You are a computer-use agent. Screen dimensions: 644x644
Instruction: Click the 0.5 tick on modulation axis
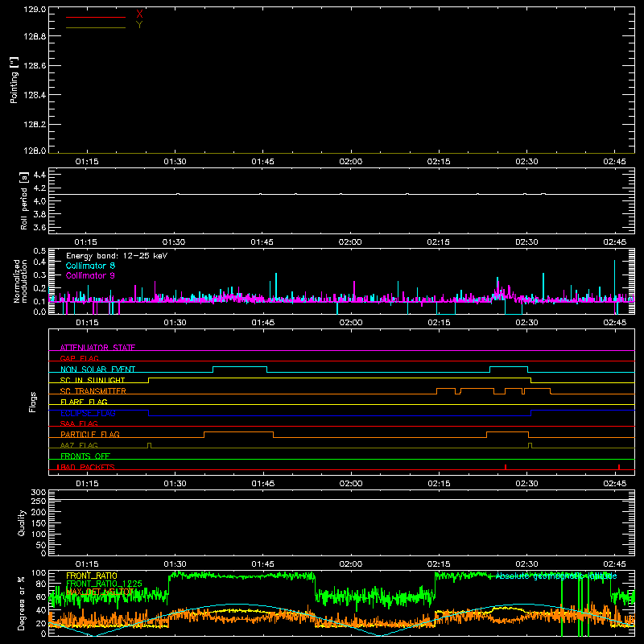point(39,251)
